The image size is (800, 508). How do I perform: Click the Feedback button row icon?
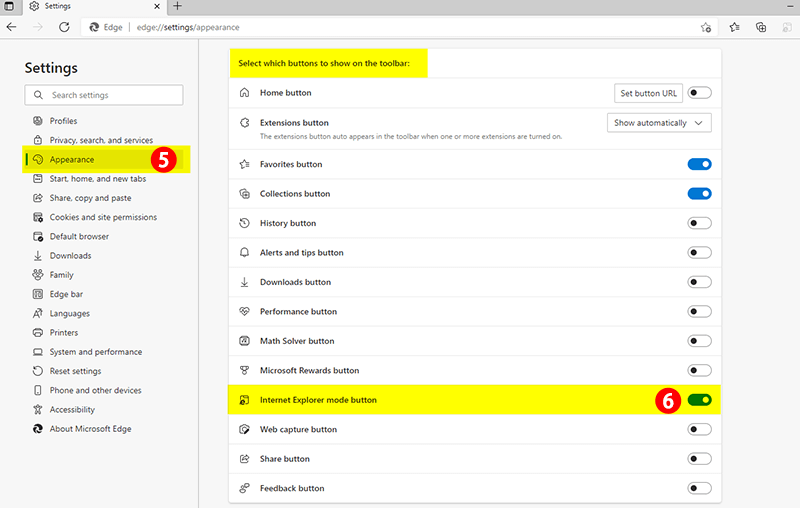[244, 488]
